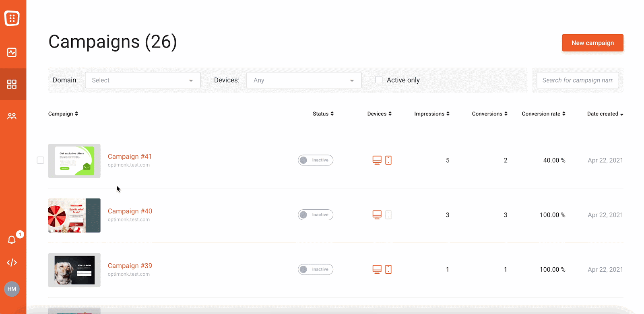Expand the Devices Any dropdown
Screen dimensions: 644x314
click(x=304, y=80)
